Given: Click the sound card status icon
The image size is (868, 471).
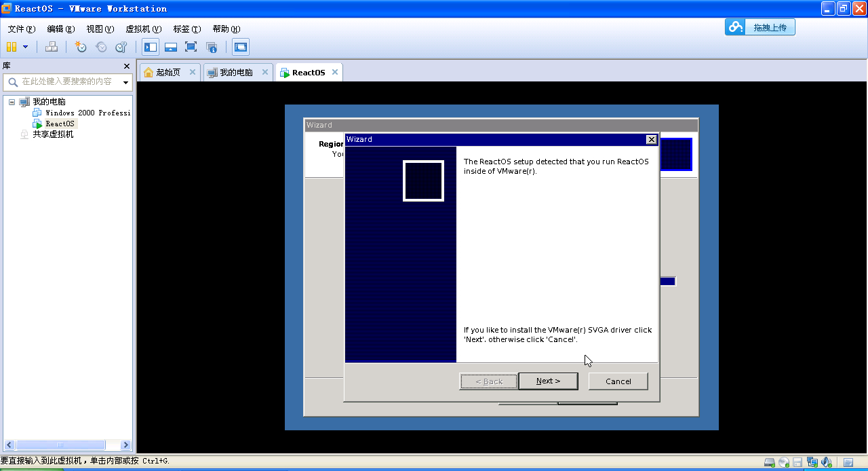Looking at the screenshot, I should pos(827,462).
